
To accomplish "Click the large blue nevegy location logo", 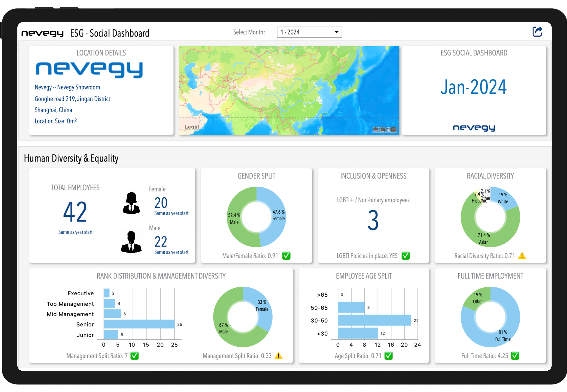I will point(89,70).
